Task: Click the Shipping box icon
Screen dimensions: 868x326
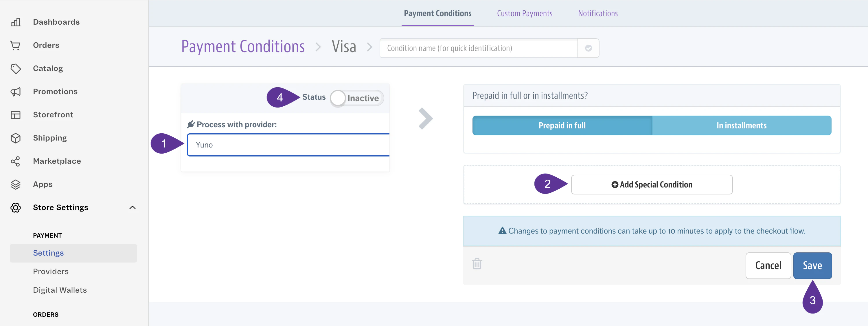Action: pos(16,138)
